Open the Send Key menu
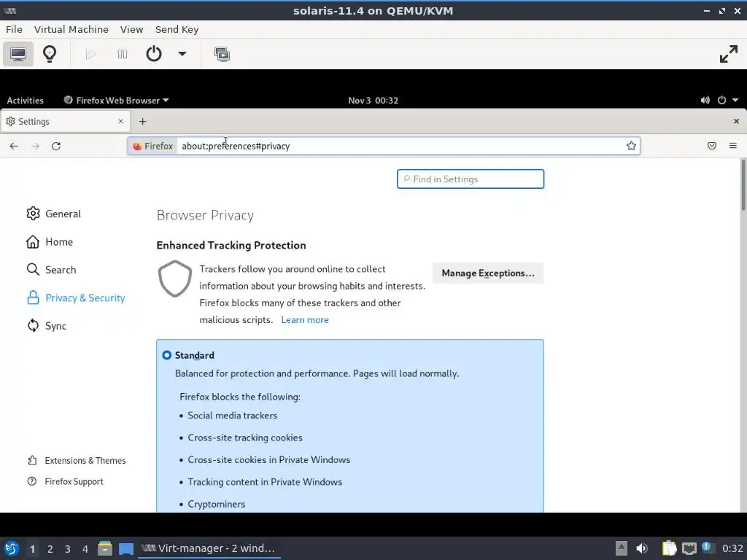 (x=177, y=29)
